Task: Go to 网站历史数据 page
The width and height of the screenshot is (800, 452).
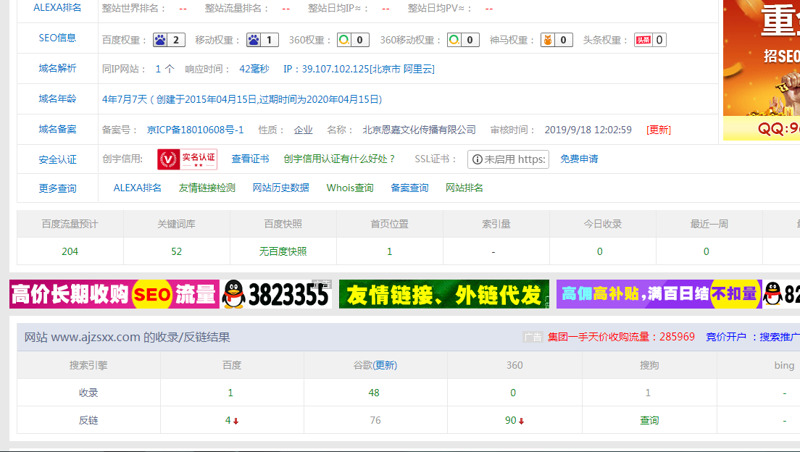Action: pyautogui.click(x=280, y=188)
